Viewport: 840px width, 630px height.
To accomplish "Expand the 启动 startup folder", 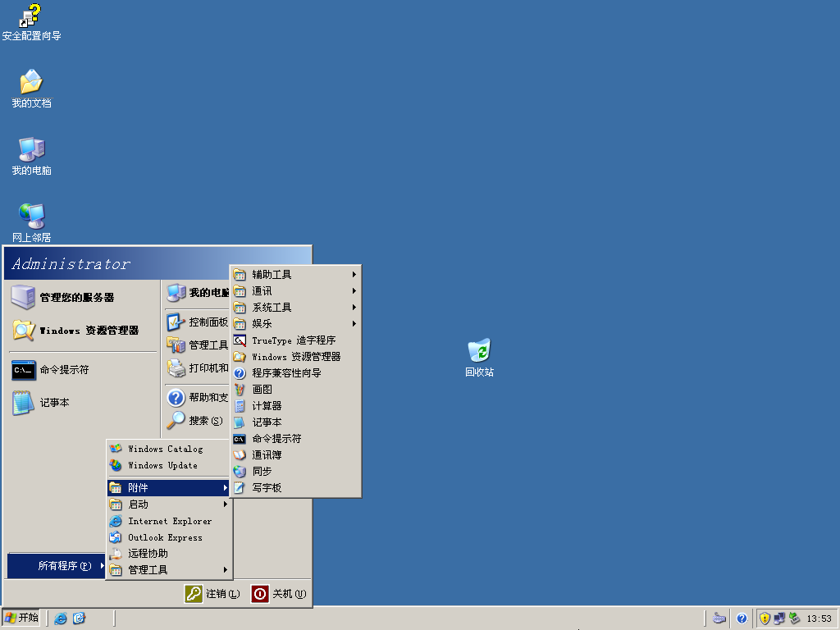I will [169, 504].
